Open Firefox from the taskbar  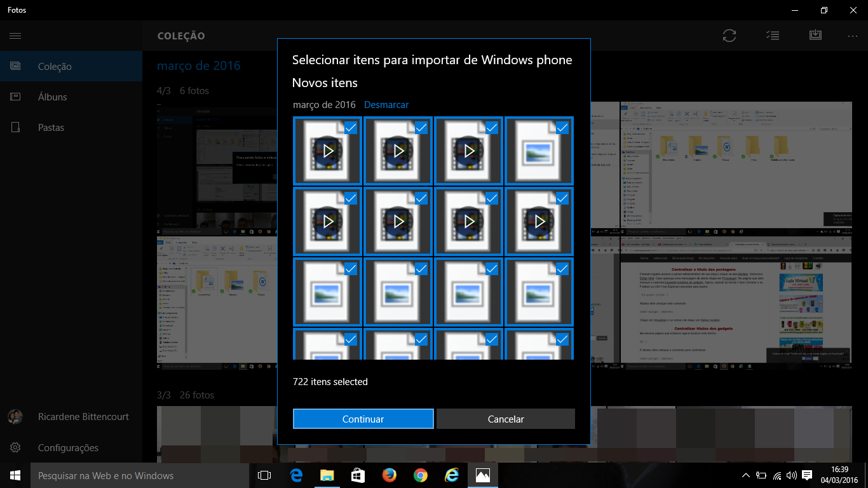[x=389, y=475]
